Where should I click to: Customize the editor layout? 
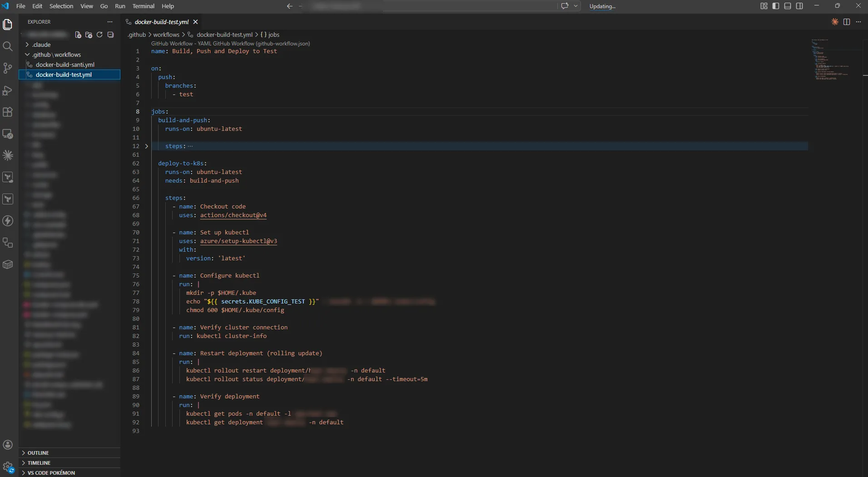pos(764,6)
